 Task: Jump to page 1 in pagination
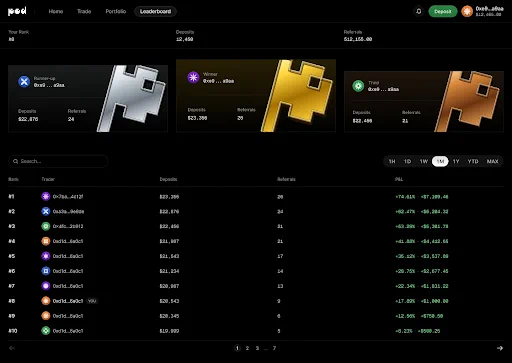click(x=237, y=348)
